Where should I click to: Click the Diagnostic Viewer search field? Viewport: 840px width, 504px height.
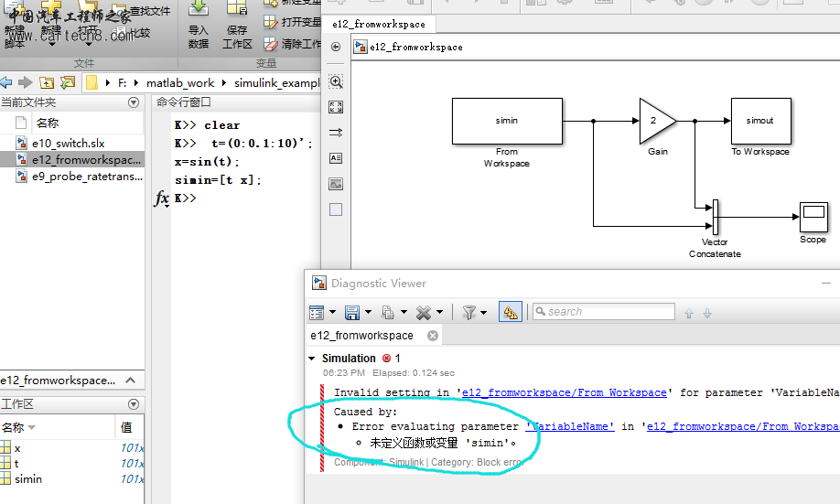(604, 312)
